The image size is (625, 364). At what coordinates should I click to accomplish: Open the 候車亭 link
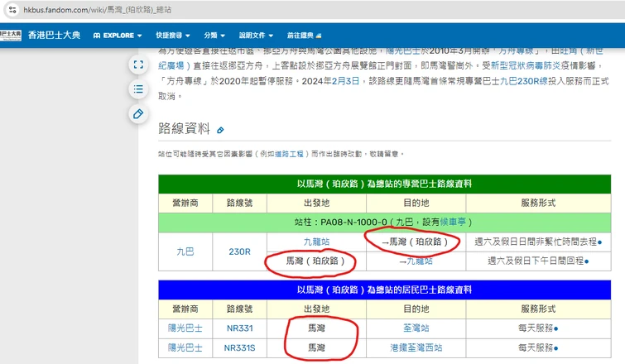click(x=453, y=222)
